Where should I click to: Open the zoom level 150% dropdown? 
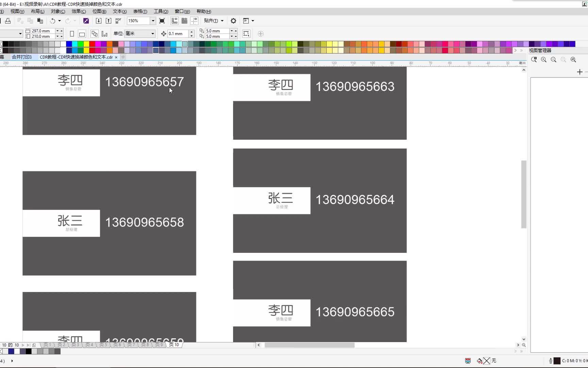(153, 21)
